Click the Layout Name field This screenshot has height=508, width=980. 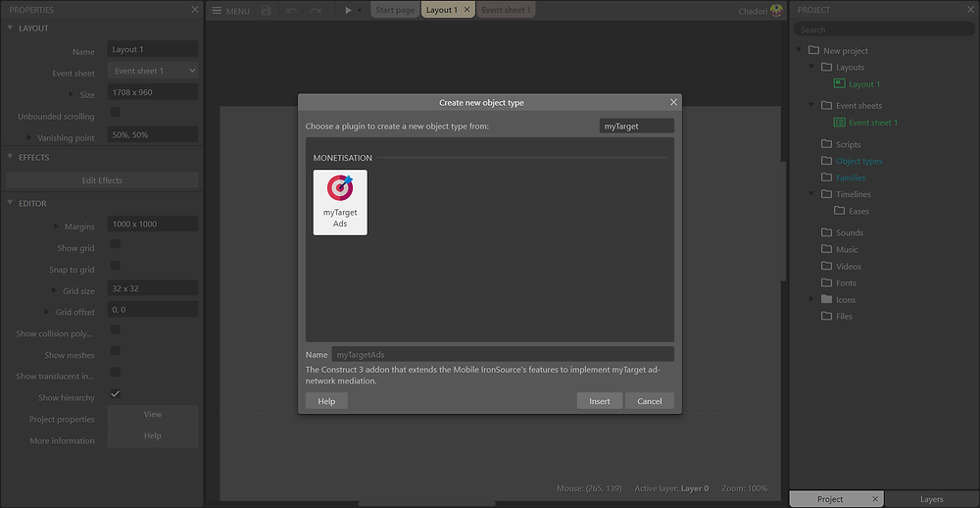tap(153, 49)
